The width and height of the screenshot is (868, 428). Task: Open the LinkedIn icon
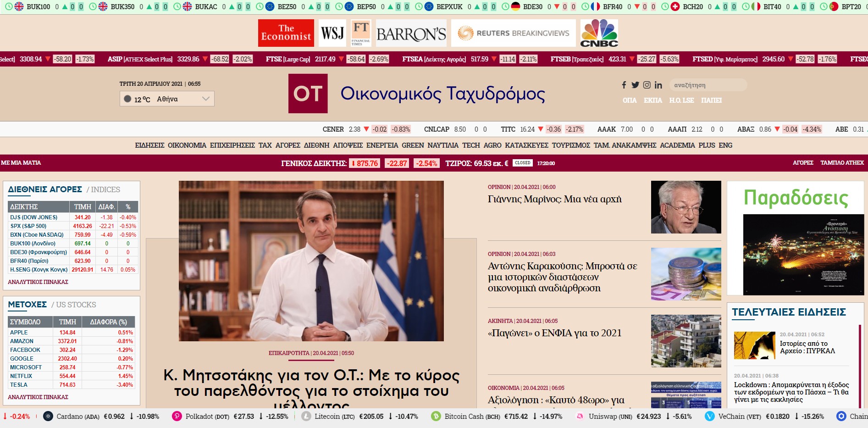coord(658,85)
